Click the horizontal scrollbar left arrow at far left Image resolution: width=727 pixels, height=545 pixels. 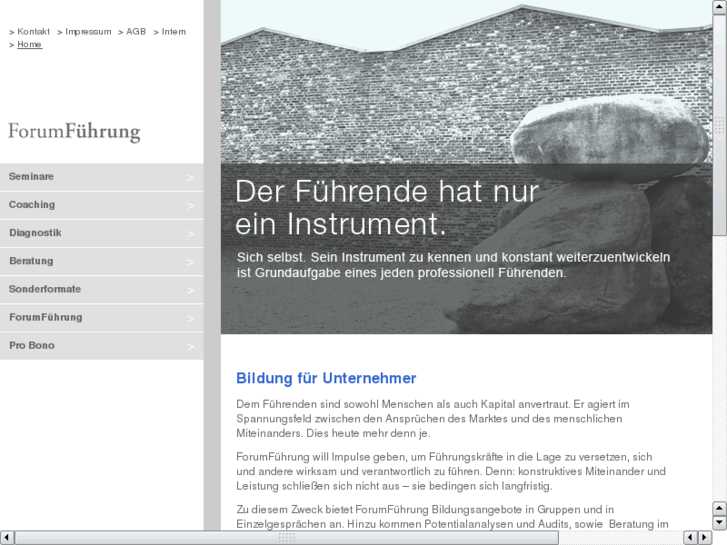tap(7, 538)
